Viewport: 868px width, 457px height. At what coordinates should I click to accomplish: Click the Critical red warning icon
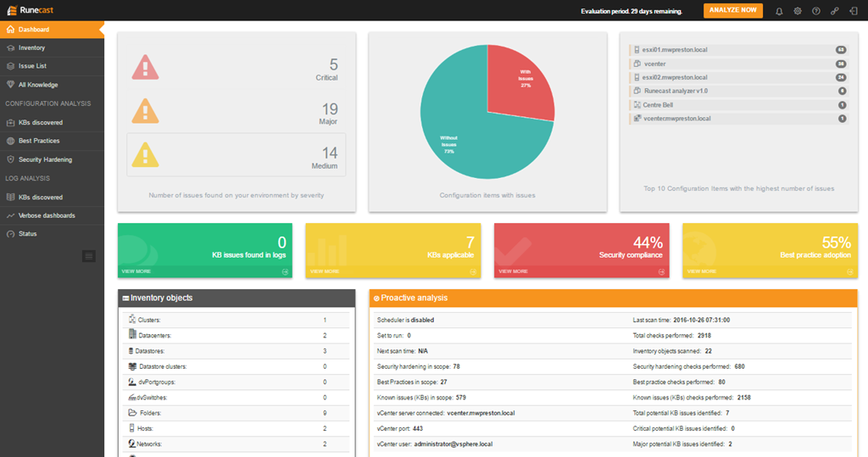click(145, 68)
